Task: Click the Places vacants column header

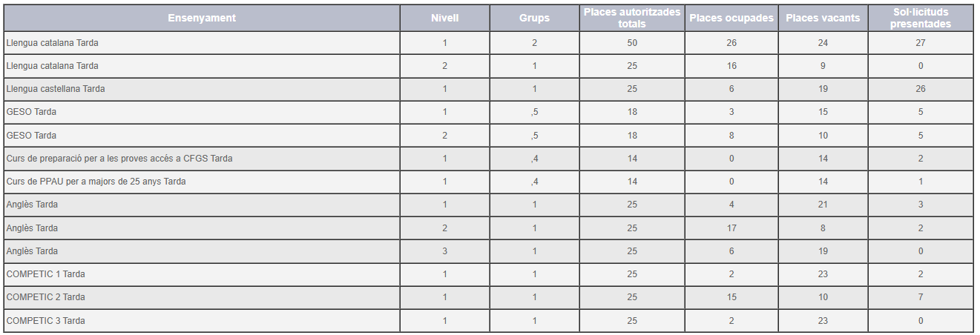Action: tap(823, 18)
